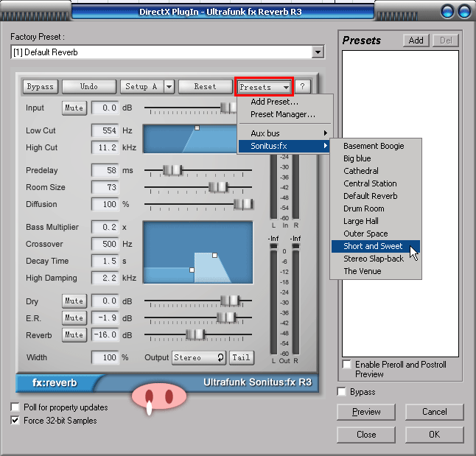
Task: Click the Setup A button
Action: [x=141, y=87]
